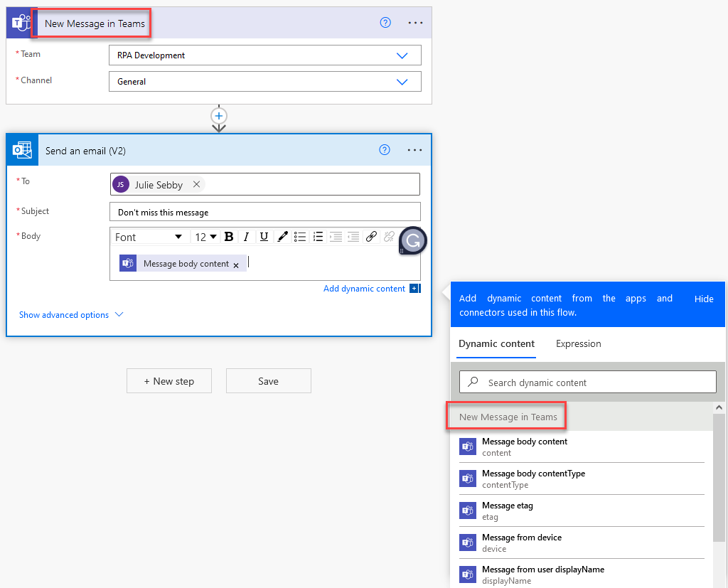Insert a hyperlink in email body
The width and height of the screenshot is (728, 588).
(371, 237)
